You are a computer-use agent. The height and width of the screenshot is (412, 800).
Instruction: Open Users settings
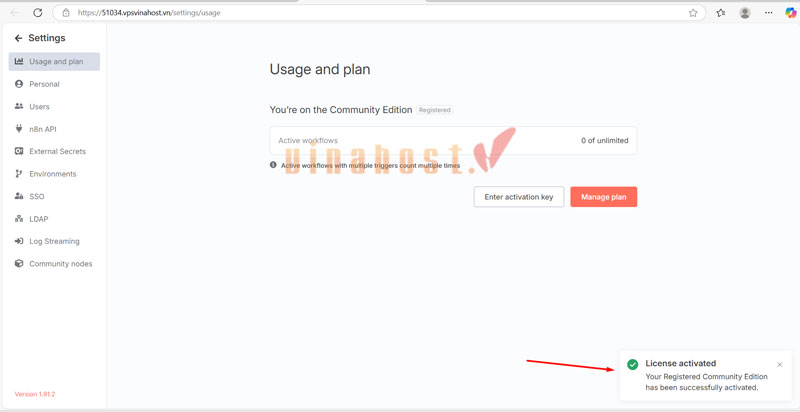54,107
